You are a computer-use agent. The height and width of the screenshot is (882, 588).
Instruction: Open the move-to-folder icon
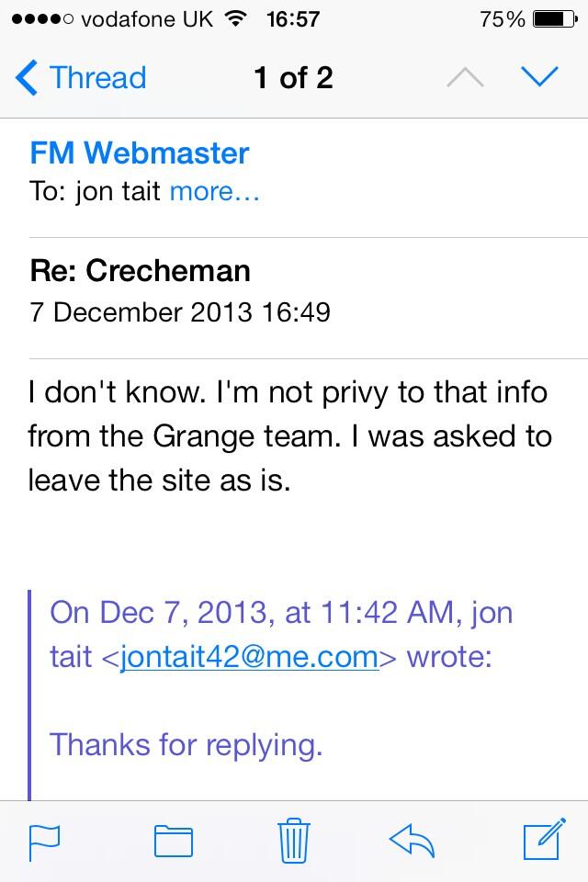[x=173, y=840]
